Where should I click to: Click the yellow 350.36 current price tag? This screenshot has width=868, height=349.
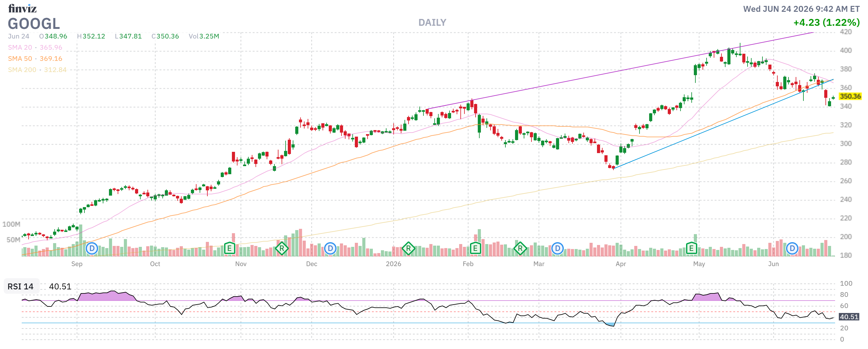[x=850, y=96]
